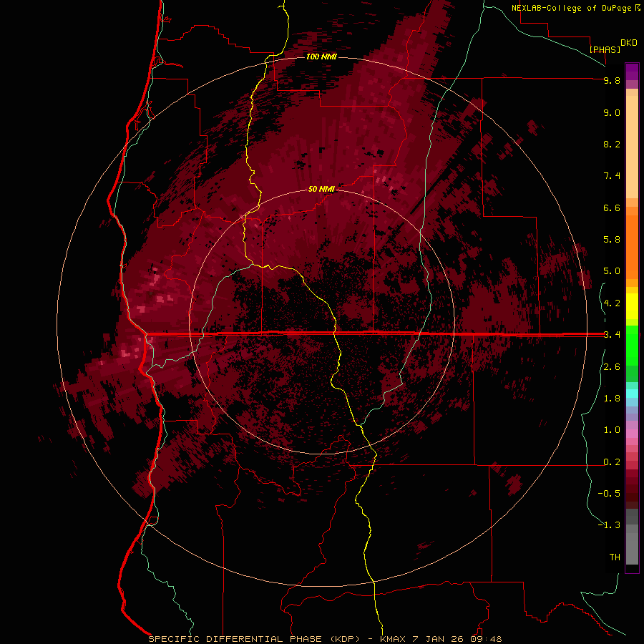Click the NEXLAB-College of DuPage label
The width and height of the screenshot is (644, 644).
(x=571, y=8)
